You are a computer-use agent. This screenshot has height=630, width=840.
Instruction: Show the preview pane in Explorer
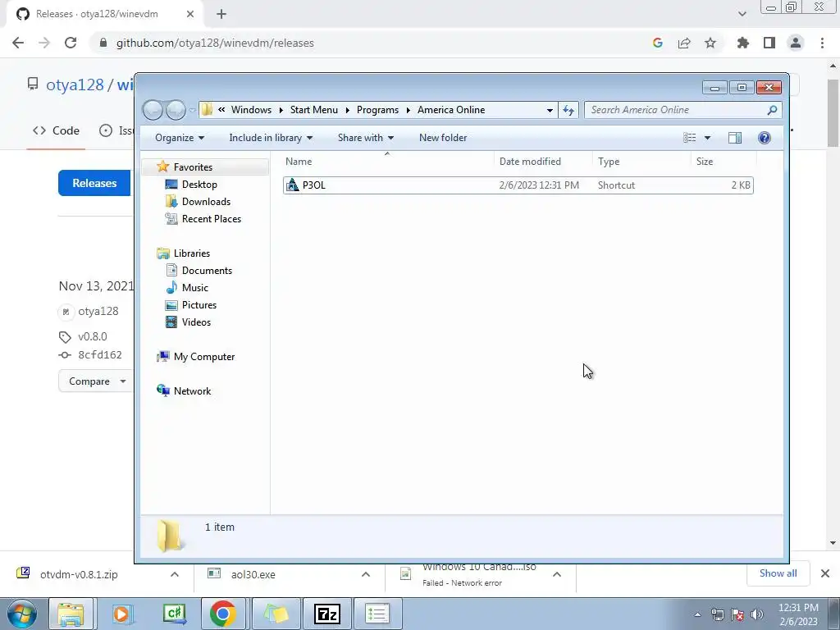pos(735,138)
